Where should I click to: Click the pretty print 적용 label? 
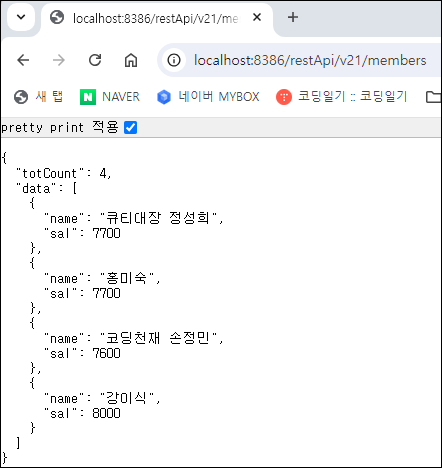click(60, 127)
